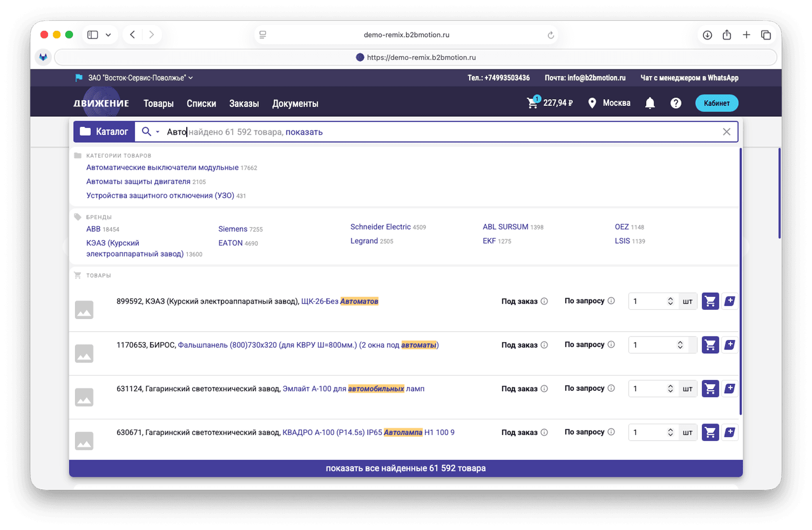Add item 630671 to a list (plus icon)

click(x=730, y=432)
